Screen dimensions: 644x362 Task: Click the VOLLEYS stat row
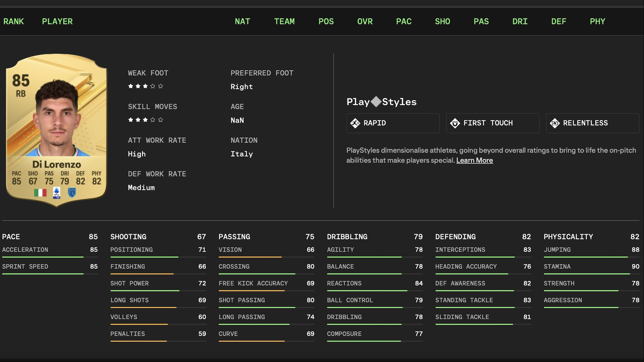click(x=158, y=319)
